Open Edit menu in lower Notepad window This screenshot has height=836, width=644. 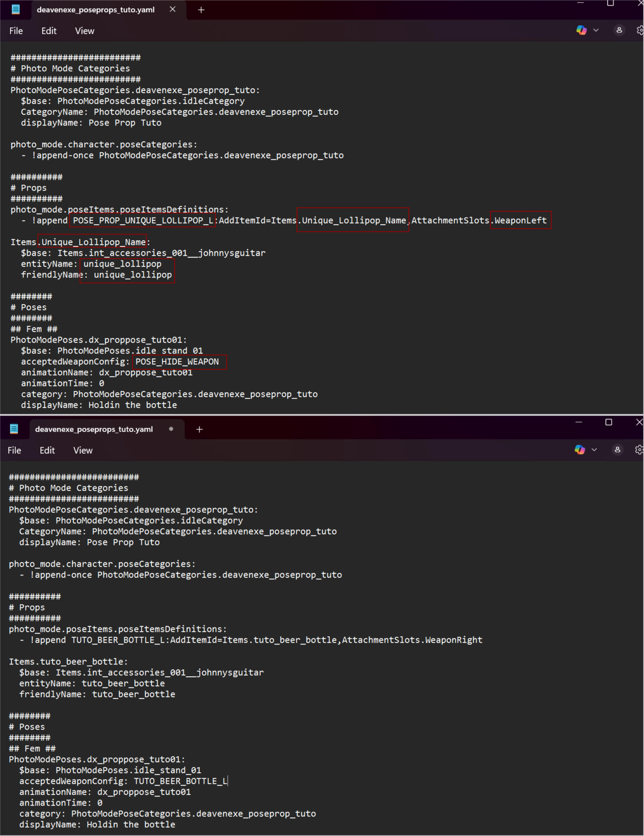pos(47,450)
